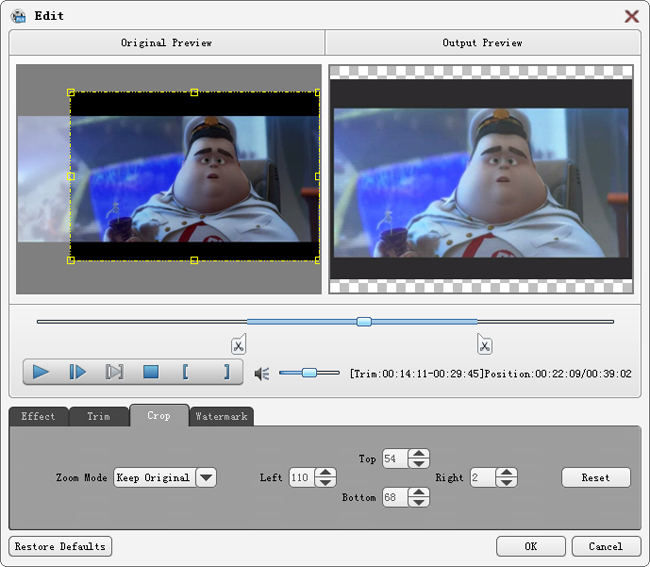Click the right-middle crop handle
650x567 pixels.
318,176
